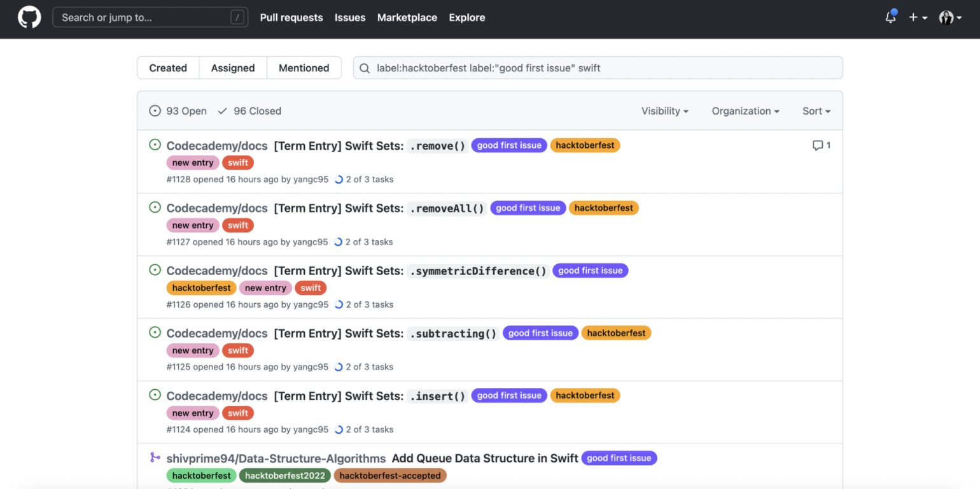Open the comment count on .remove() issue
Viewport: 980px width, 493px height.
coord(822,145)
